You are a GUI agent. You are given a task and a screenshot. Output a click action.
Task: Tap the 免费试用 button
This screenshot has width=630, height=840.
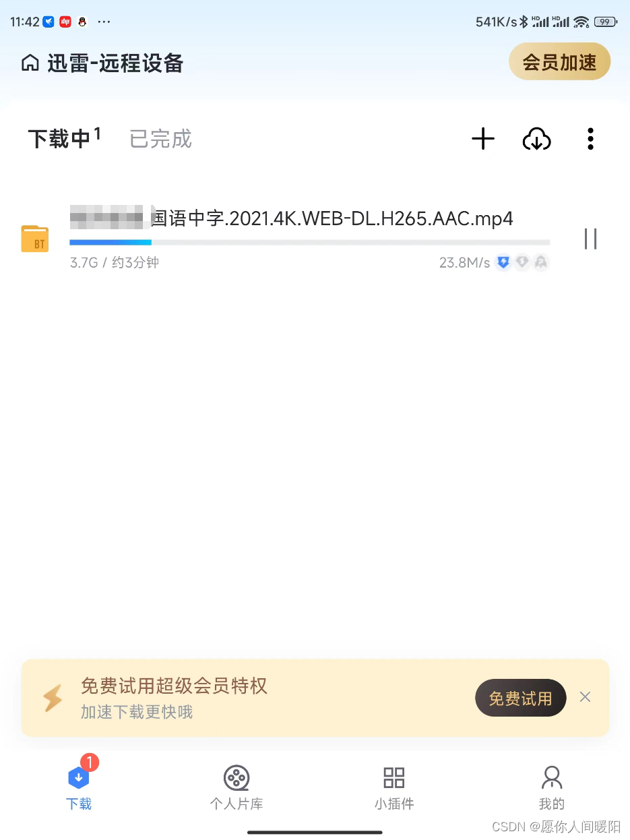521,698
